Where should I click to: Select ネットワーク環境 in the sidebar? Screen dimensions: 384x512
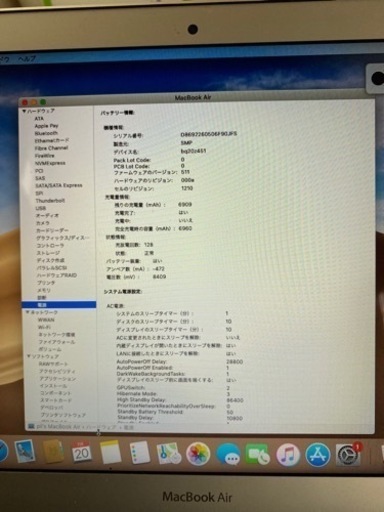(x=57, y=334)
